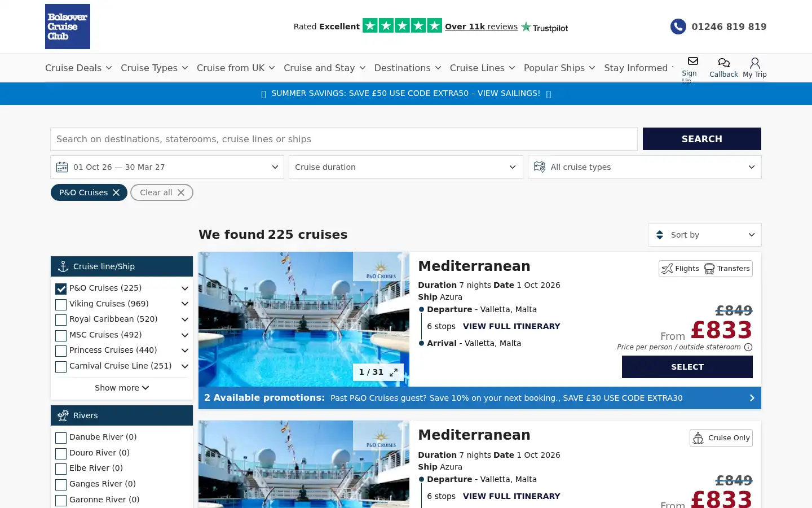Check the Danube River (0) checkbox

click(x=61, y=437)
